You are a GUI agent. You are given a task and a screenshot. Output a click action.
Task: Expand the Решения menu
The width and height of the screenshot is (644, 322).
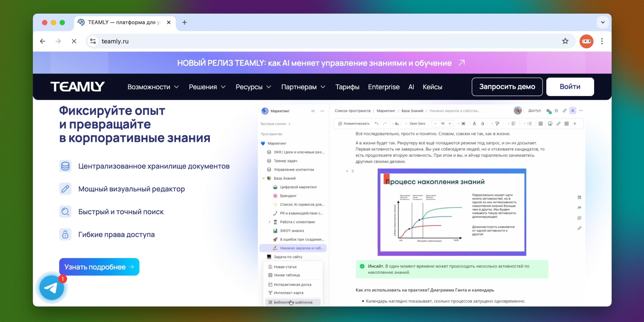pyautogui.click(x=207, y=87)
